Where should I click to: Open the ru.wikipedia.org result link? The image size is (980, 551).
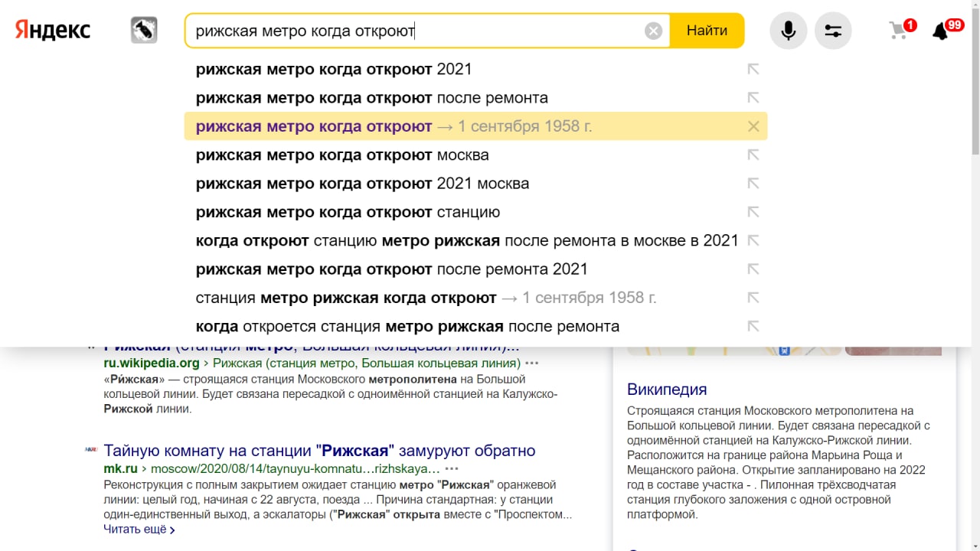152,364
